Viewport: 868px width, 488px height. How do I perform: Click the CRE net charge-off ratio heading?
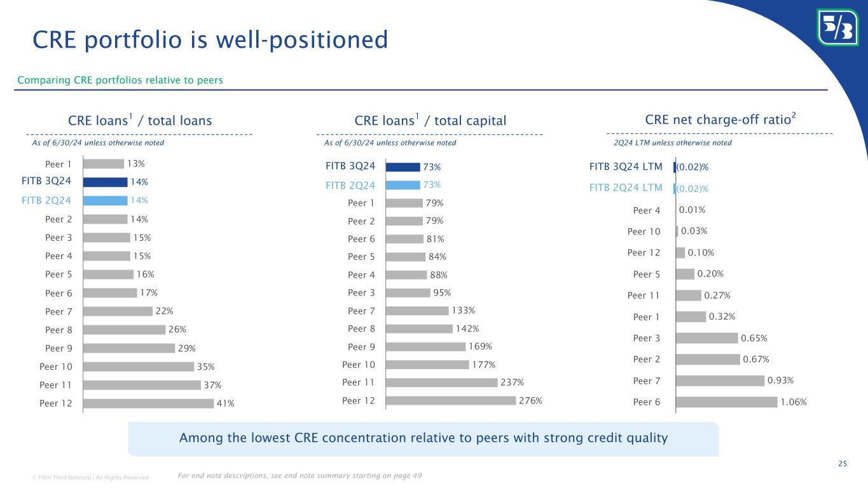[720, 119]
